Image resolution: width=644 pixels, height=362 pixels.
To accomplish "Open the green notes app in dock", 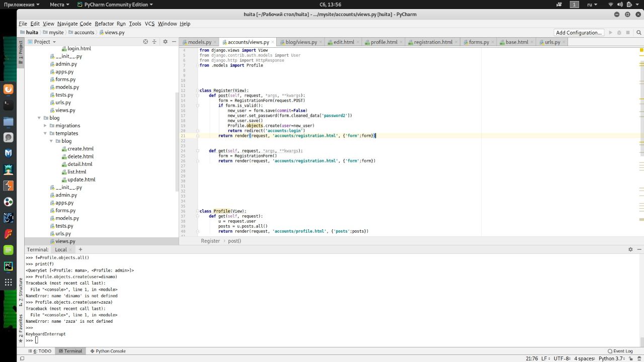I will [x=8, y=250].
